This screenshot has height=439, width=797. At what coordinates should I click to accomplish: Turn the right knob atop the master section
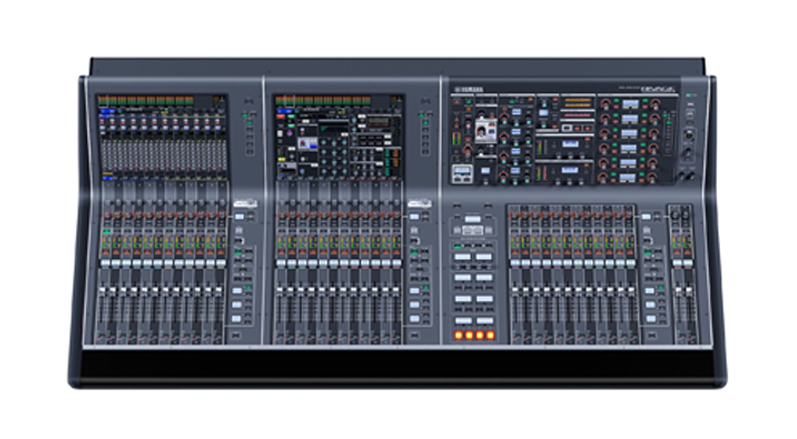(x=686, y=215)
